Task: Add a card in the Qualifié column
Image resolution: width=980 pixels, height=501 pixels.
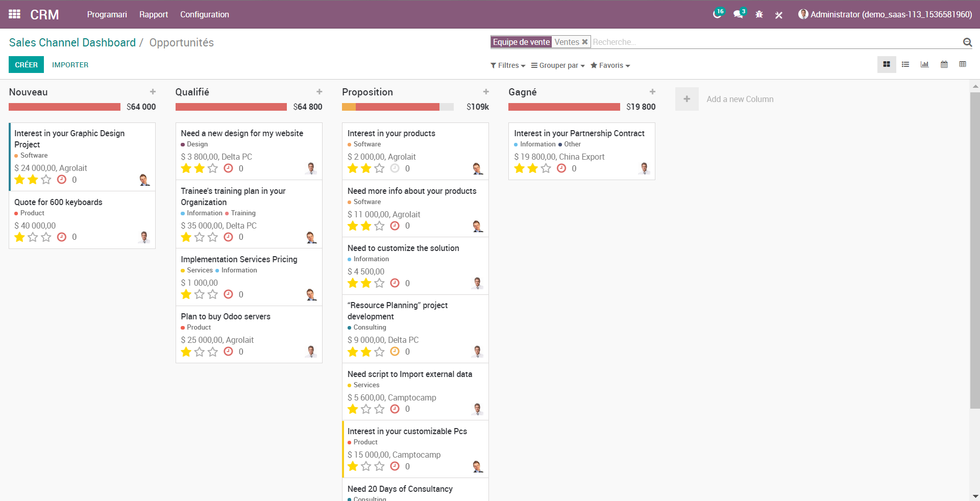Action: [x=320, y=92]
